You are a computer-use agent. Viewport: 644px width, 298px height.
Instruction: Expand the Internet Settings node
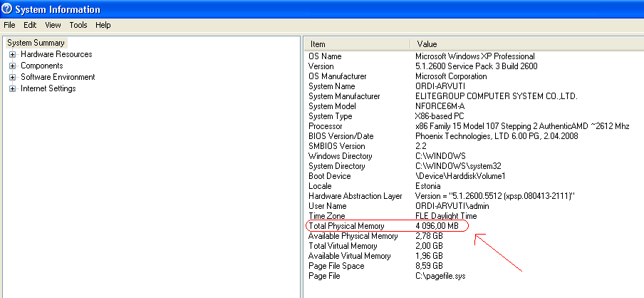(x=13, y=89)
